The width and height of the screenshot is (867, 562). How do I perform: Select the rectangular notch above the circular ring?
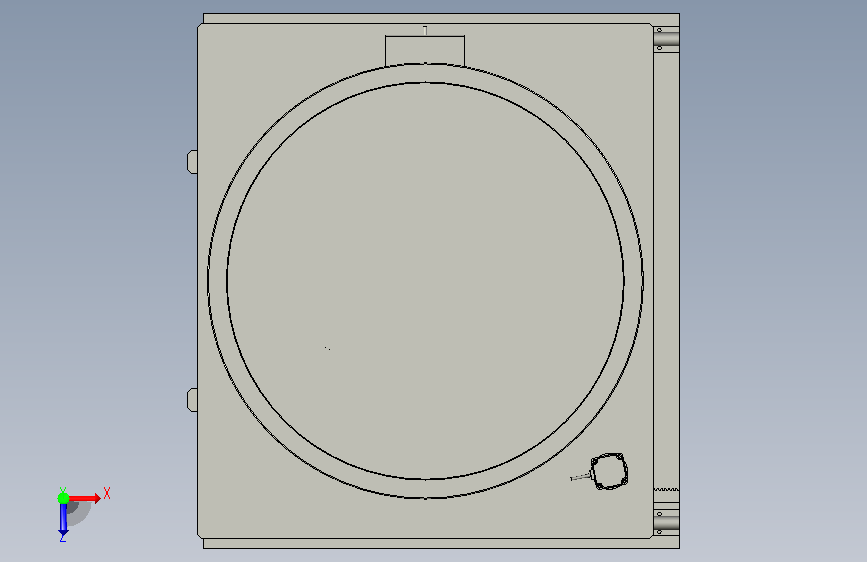click(x=425, y=50)
